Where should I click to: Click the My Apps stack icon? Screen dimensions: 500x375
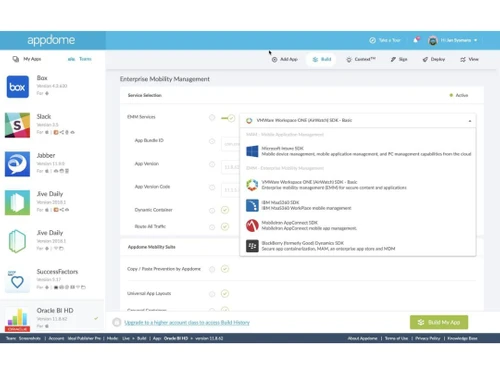click(16, 59)
